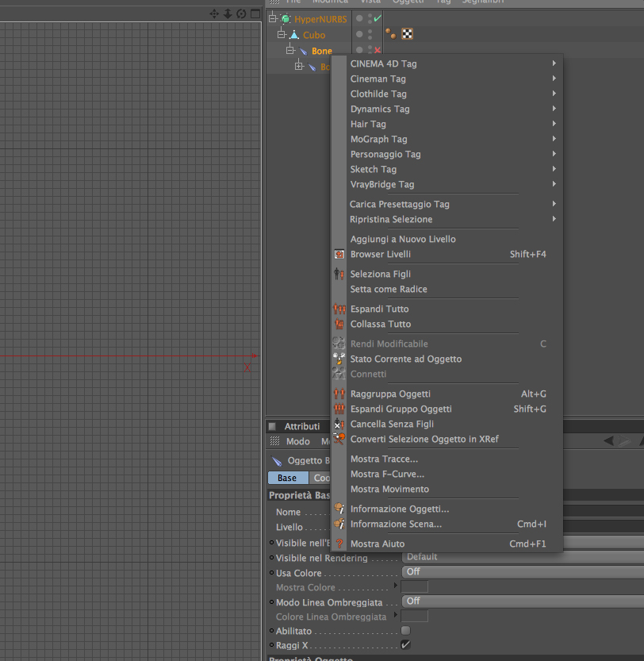Choose Aggiungi a Nuovo Livello
The height and width of the screenshot is (661, 644).
(x=447, y=239)
